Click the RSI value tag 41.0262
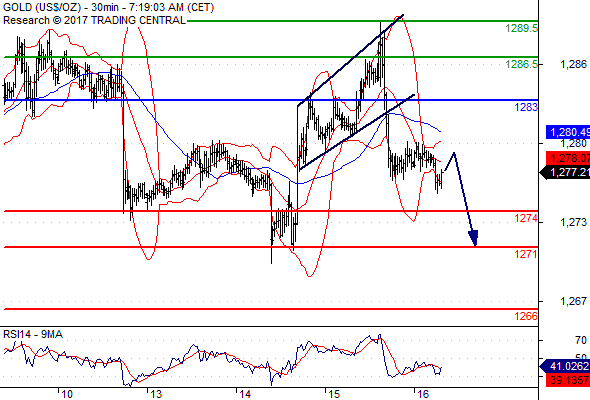This screenshot has width=590, height=400. point(565,366)
